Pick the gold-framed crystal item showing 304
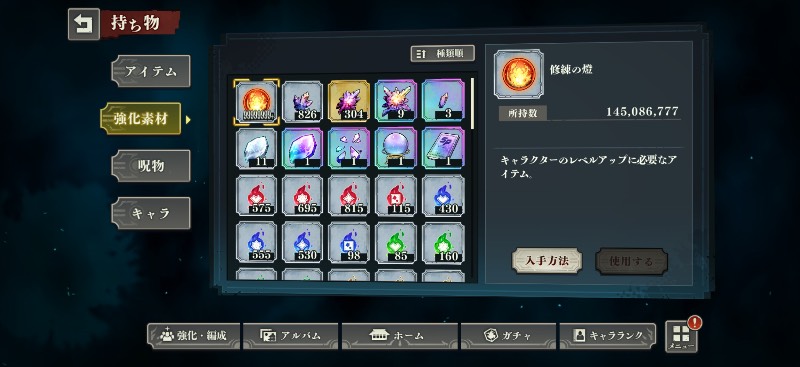Viewport: 800px width, 367px height. point(349,101)
